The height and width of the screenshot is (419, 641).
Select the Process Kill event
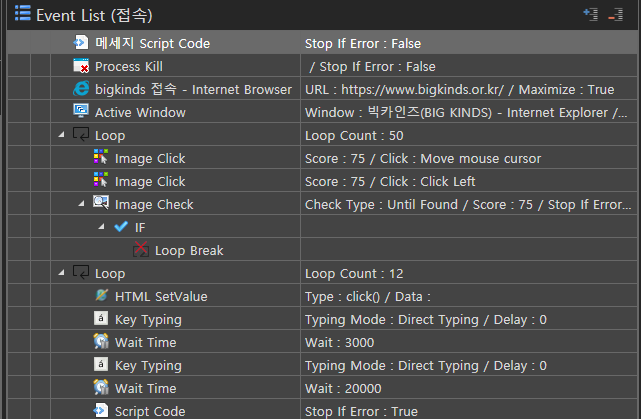tap(129, 66)
